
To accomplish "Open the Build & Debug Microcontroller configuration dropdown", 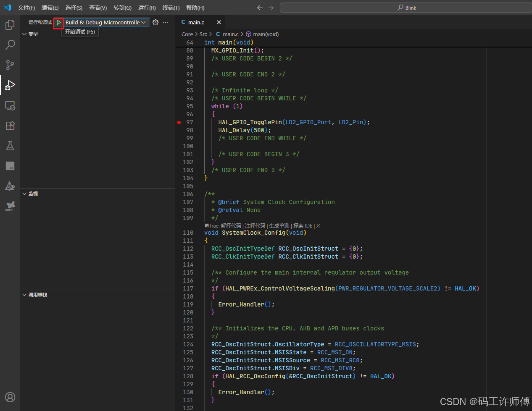I will (106, 22).
